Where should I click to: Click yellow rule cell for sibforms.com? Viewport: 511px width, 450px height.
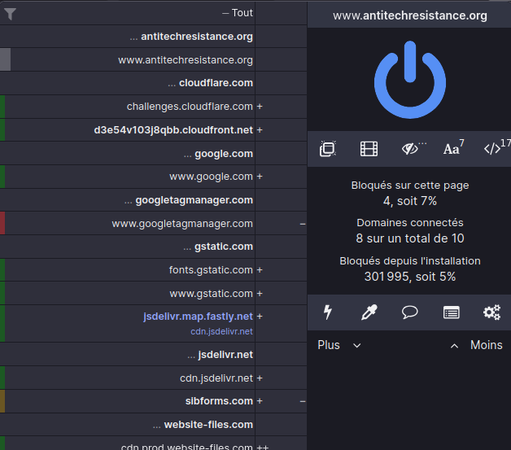click(2, 401)
